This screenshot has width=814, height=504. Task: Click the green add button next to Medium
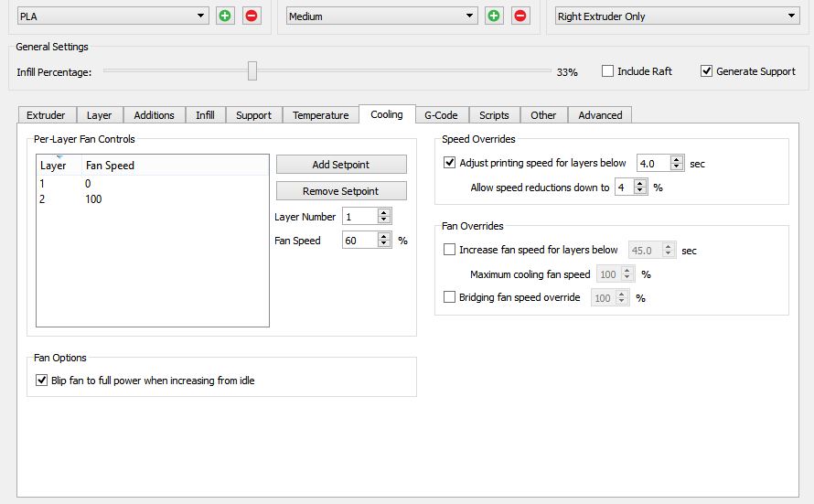click(494, 16)
